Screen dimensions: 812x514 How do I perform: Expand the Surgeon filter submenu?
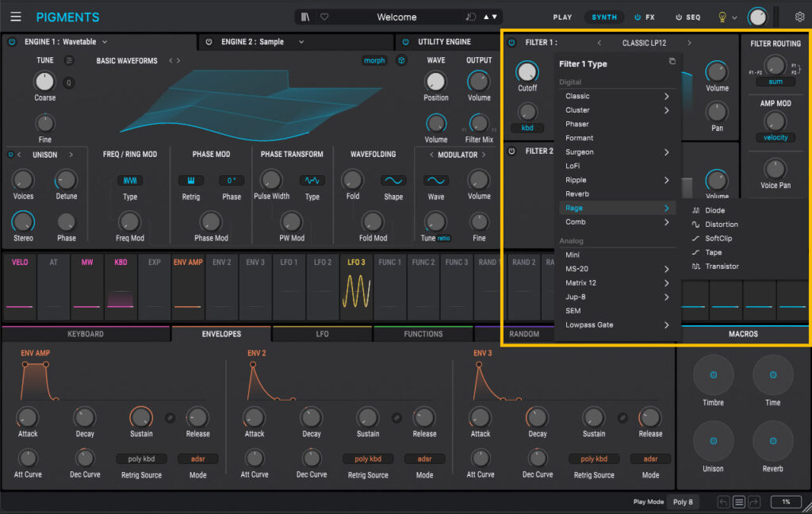point(616,152)
